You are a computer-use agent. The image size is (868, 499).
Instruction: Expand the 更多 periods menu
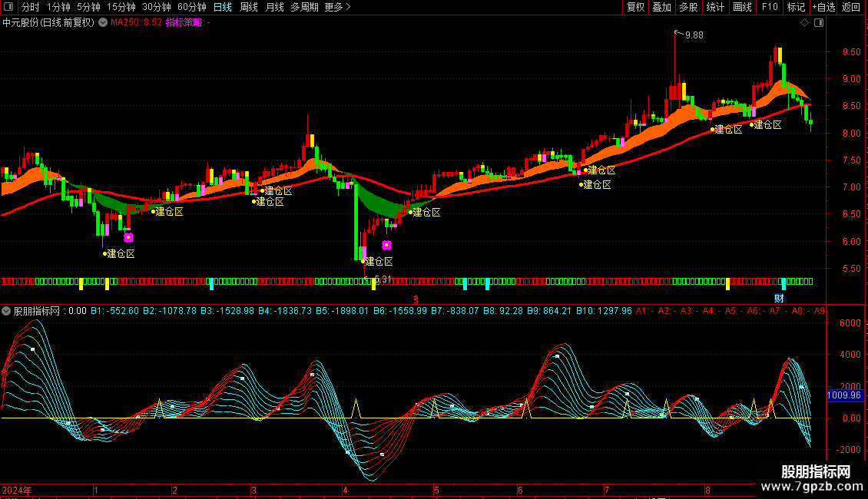[x=337, y=7]
